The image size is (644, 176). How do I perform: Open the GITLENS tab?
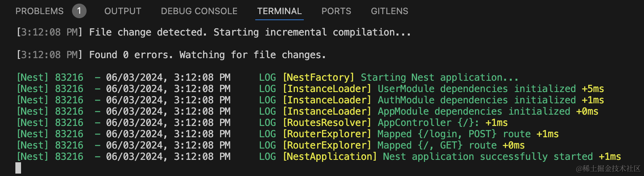coord(390,11)
